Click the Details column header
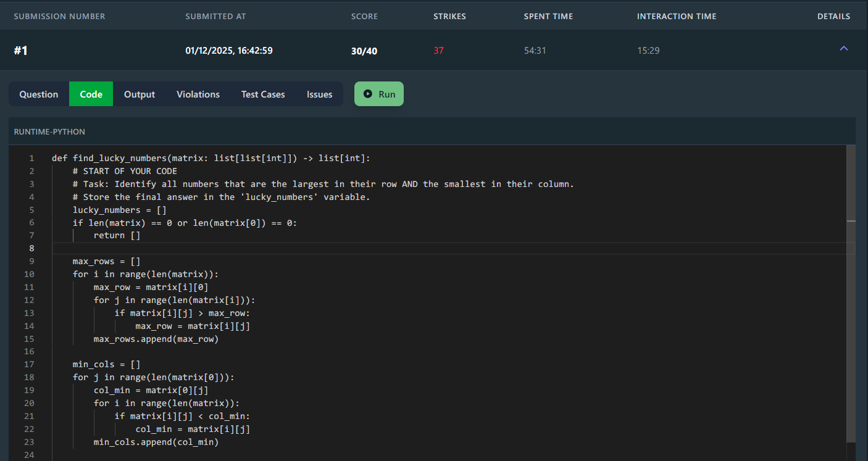This screenshot has width=868, height=461. 833,17
